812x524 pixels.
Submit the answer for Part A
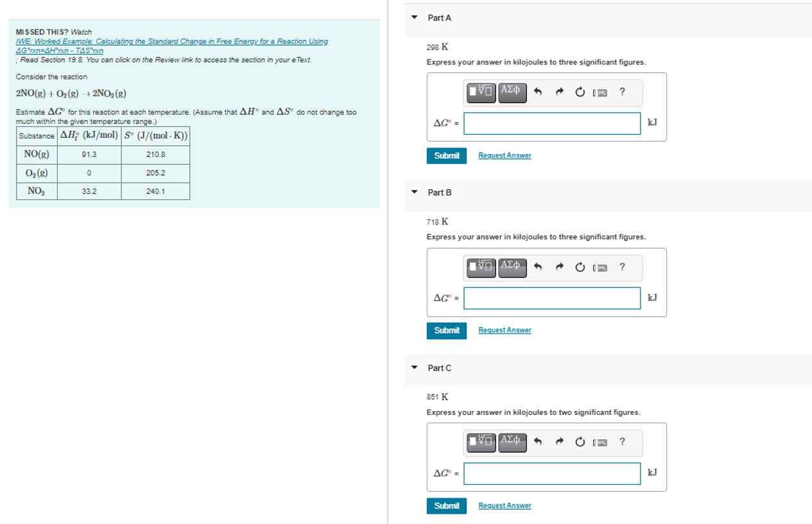446,155
